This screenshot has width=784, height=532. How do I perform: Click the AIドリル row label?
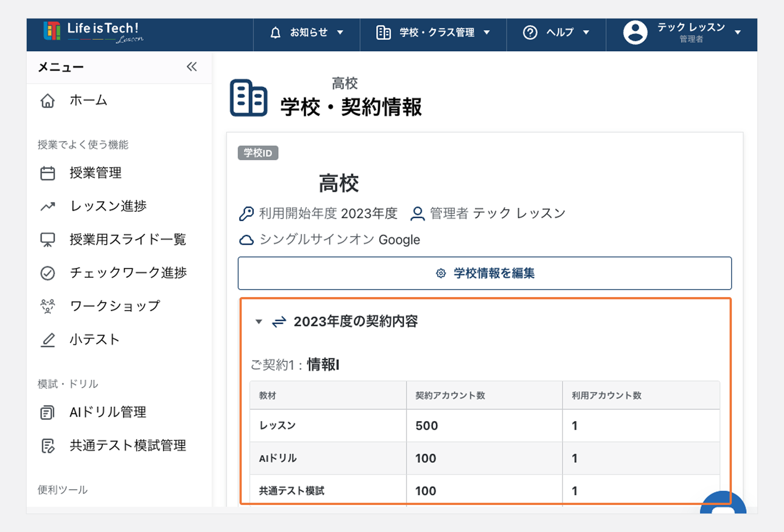coord(278,458)
